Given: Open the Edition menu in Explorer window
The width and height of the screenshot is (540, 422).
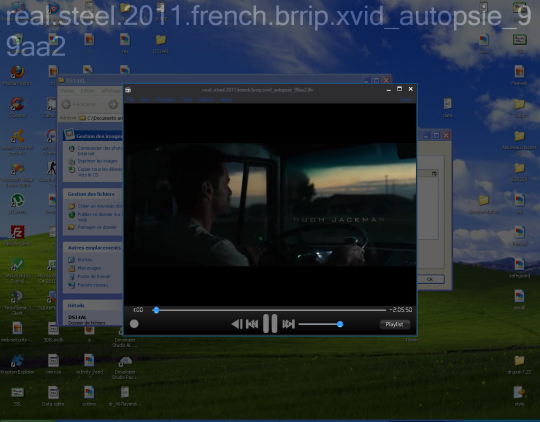Looking at the screenshot, I should point(88,91).
